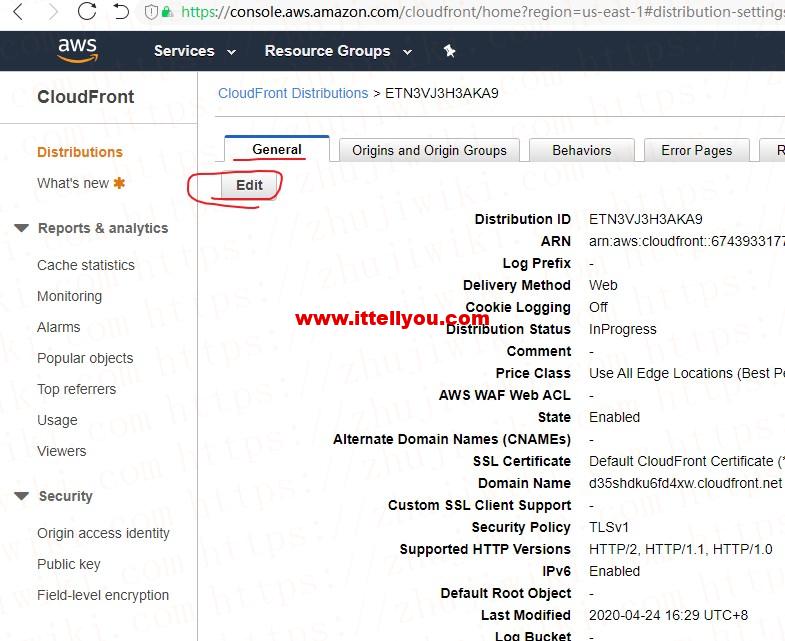
Task: Open the Public key page
Action: tap(69, 564)
